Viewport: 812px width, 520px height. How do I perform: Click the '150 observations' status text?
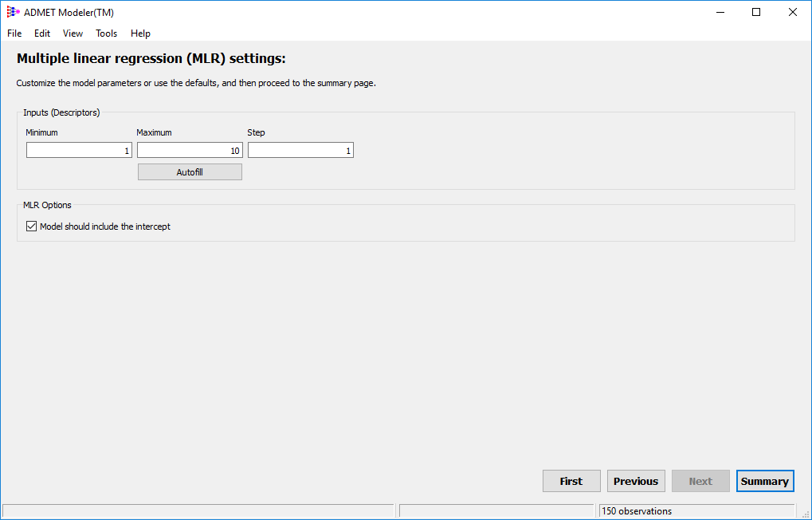637,511
